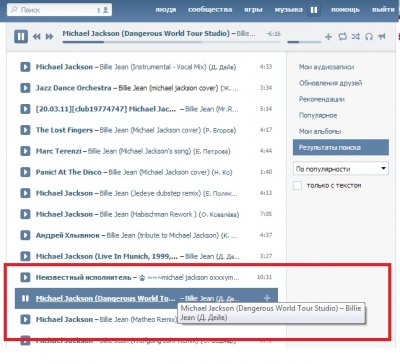The height and width of the screenshot is (364, 400).
Task: Open the люди section
Action: [x=166, y=10]
